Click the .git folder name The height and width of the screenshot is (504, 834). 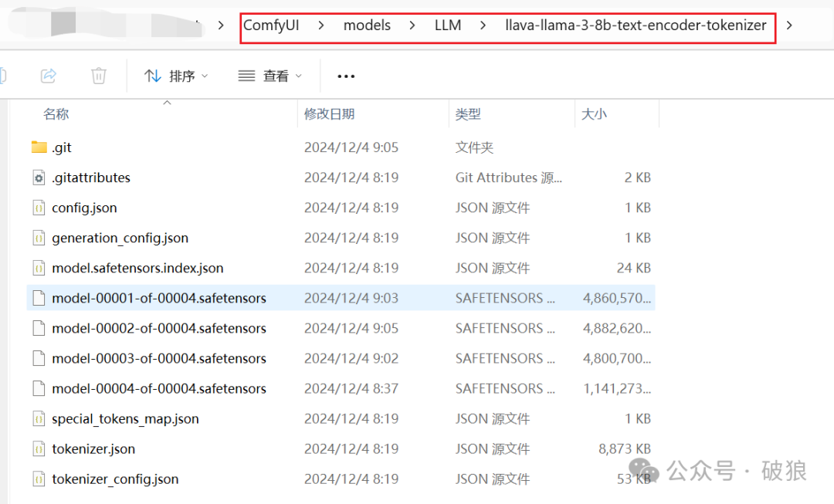(x=62, y=147)
